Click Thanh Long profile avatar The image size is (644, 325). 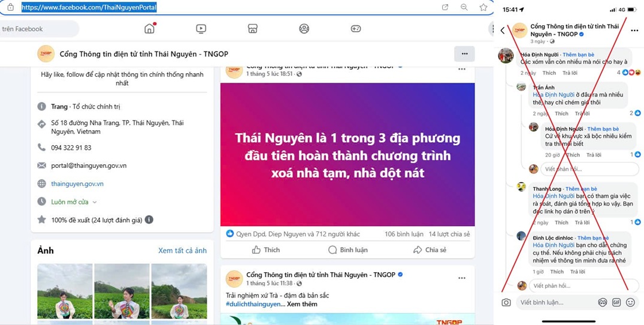coord(522,186)
